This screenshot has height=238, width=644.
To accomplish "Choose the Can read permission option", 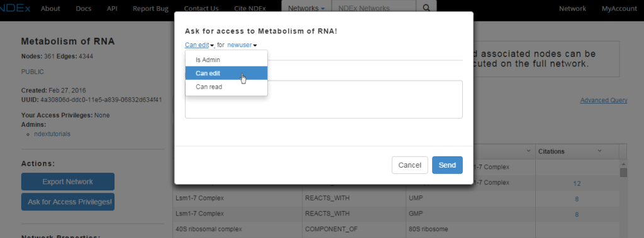I will [226, 87].
